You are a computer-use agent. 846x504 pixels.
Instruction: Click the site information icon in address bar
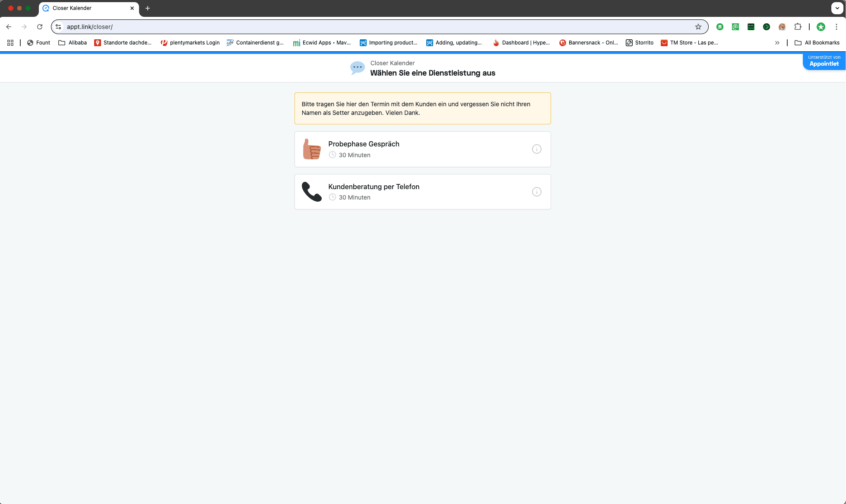[59, 27]
